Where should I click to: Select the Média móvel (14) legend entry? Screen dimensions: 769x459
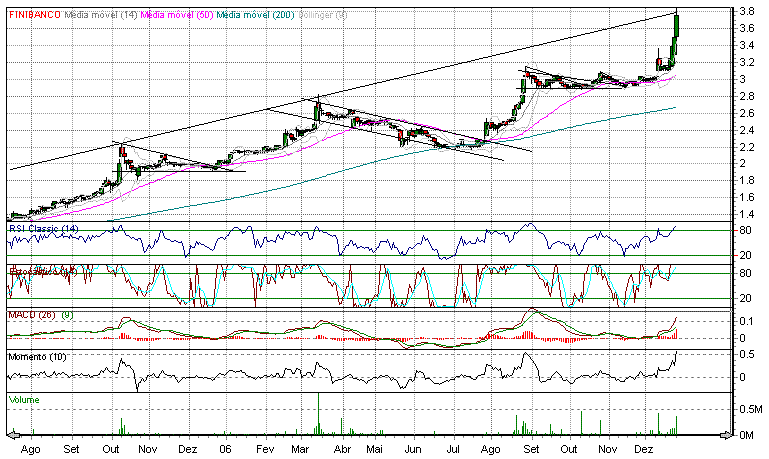click(x=101, y=15)
